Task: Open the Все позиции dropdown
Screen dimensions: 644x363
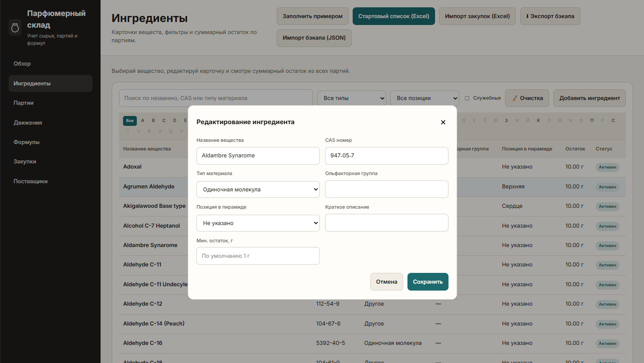Action: click(424, 98)
